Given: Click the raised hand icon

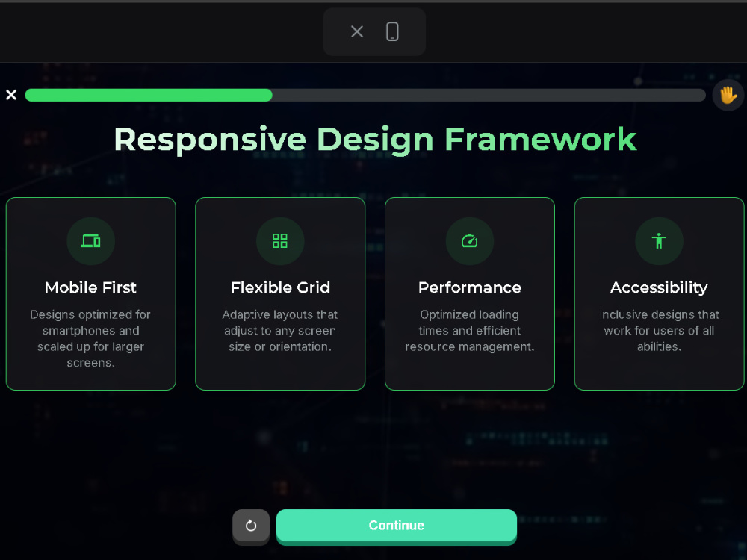Looking at the screenshot, I should click(x=728, y=96).
